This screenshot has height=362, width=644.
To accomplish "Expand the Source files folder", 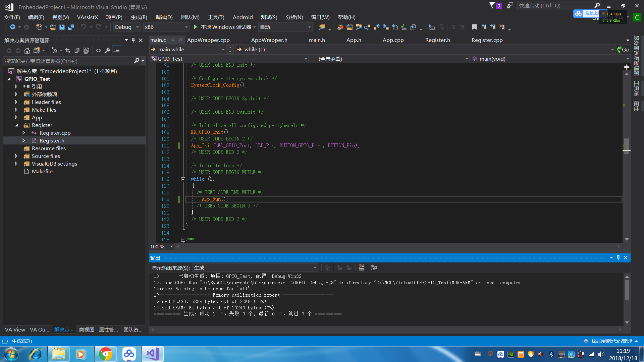I will click(x=16, y=156).
